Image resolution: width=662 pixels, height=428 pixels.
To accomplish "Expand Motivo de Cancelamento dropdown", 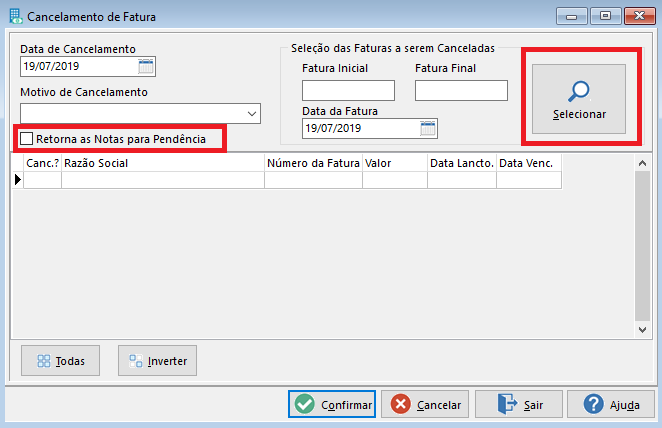I will [252, 114].
